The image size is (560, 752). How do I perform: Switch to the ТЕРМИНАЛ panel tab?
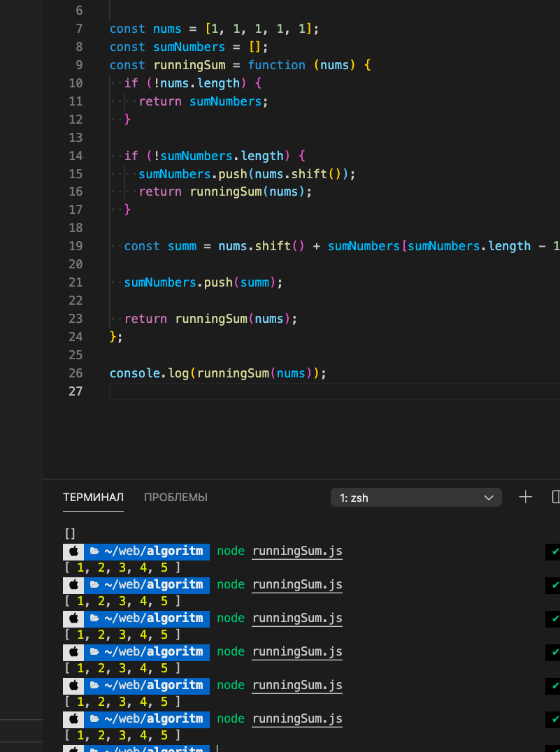(93, 498)
